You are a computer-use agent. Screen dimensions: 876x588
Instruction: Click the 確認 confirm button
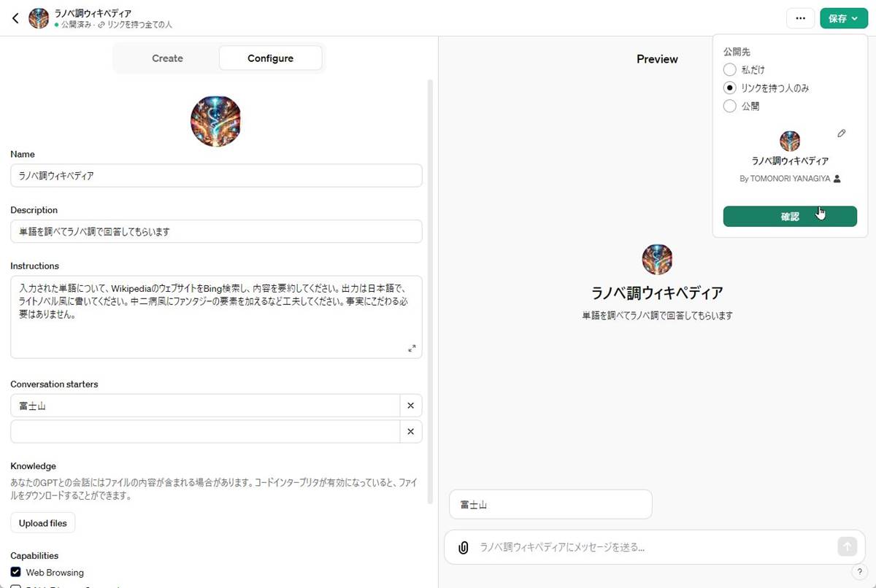[x=790, y=217]
